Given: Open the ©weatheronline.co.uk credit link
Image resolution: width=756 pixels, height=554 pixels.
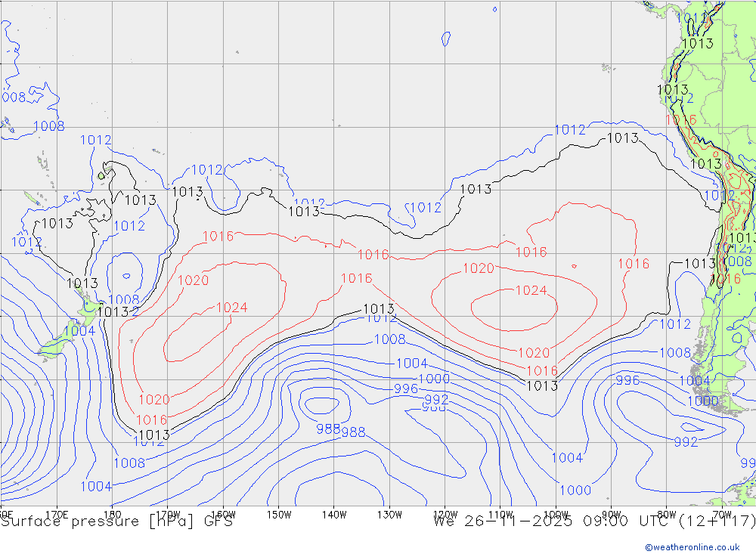Looking at the screenshot, I should [692, 546].
